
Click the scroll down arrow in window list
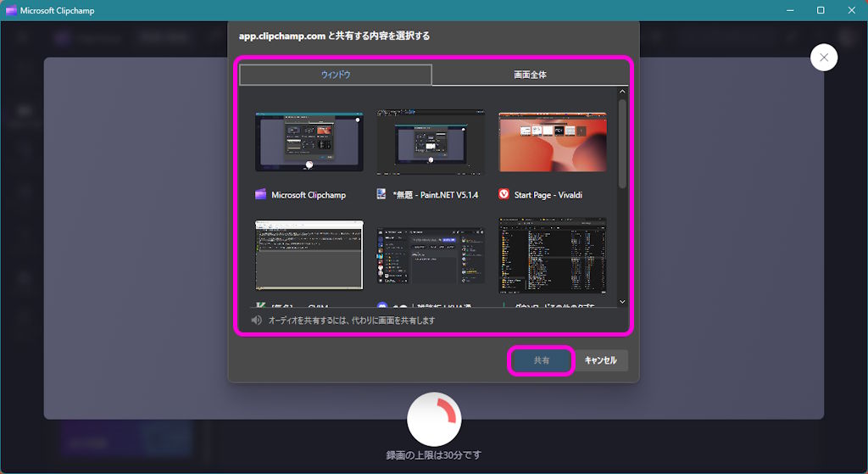[622, 302]
